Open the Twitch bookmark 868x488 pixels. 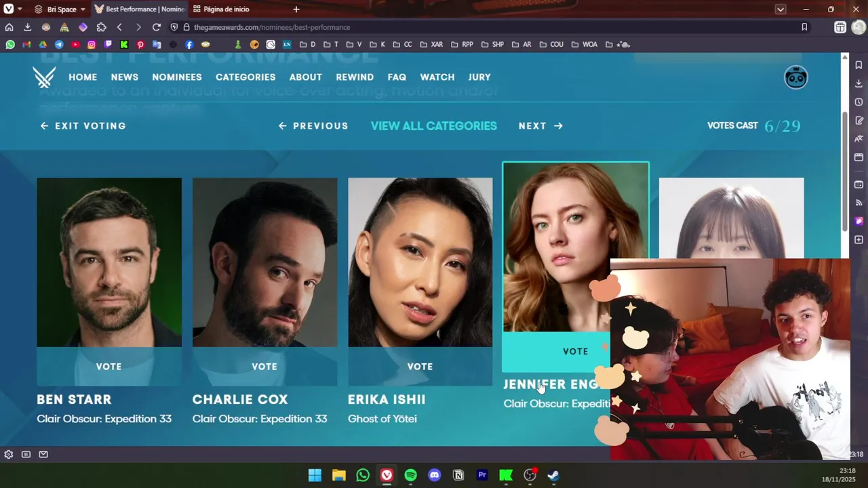click(108, 45)
